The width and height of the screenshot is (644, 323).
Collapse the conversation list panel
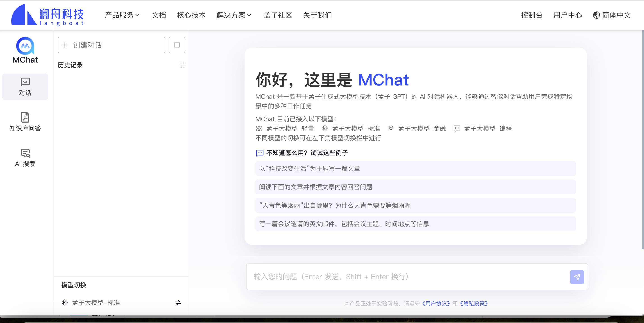click(x=177, y=45)
